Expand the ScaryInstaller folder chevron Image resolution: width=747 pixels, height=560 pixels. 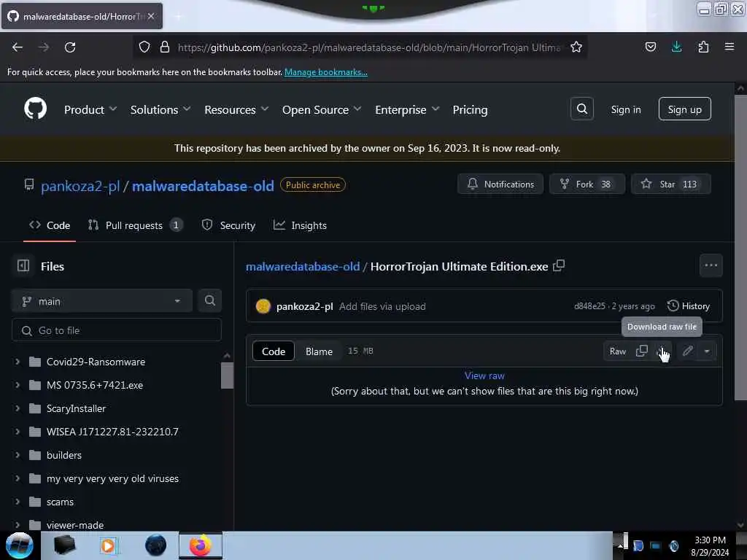pos(18,408)
